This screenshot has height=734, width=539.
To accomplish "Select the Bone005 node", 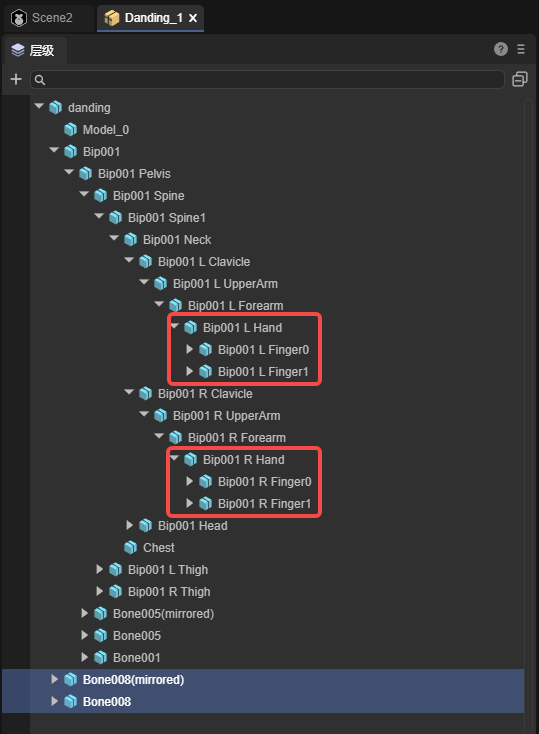I will pyautogui.click(x=136, y=636).
